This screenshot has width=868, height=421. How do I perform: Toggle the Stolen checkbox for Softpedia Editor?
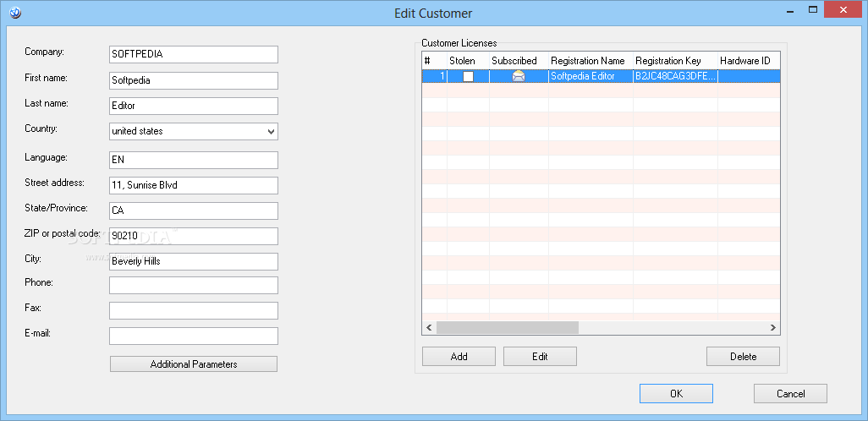(x=469, y=76)
